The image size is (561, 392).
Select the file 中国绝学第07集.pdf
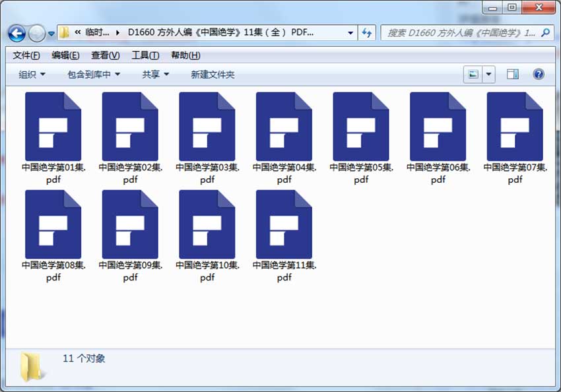point(515,139)
